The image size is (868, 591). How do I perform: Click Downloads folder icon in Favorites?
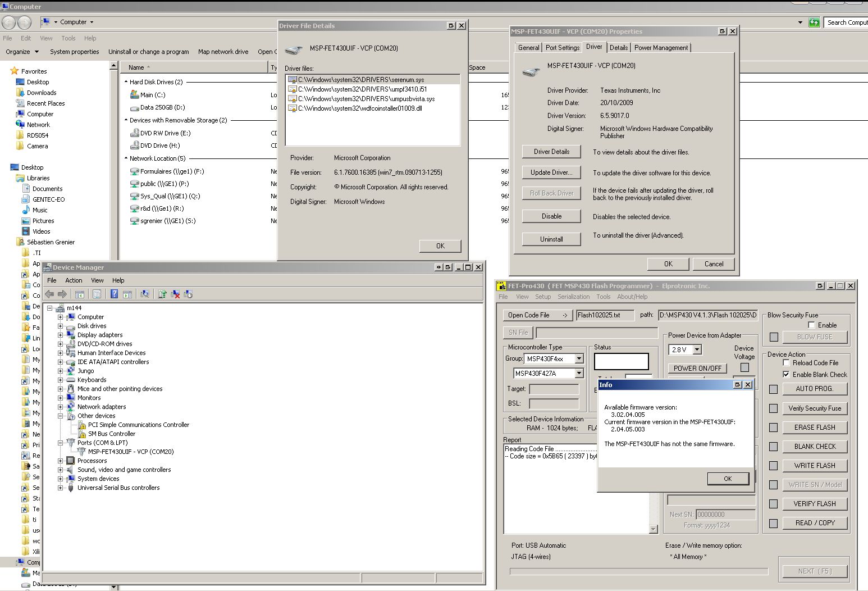(x=20, y=93)
